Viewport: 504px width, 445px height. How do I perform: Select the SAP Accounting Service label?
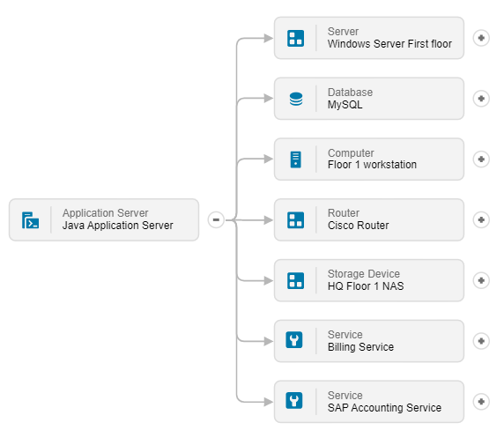click(384, 408)
